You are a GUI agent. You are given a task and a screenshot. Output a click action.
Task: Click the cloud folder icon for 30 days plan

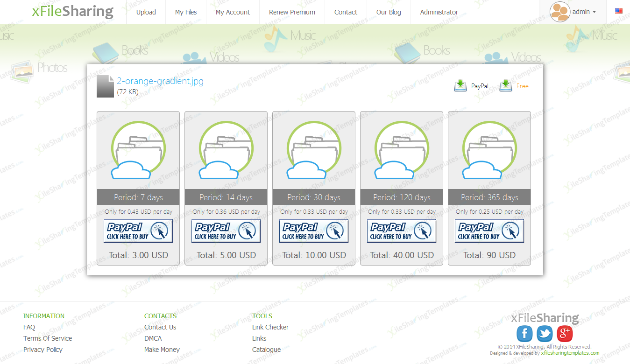point(314,150)
